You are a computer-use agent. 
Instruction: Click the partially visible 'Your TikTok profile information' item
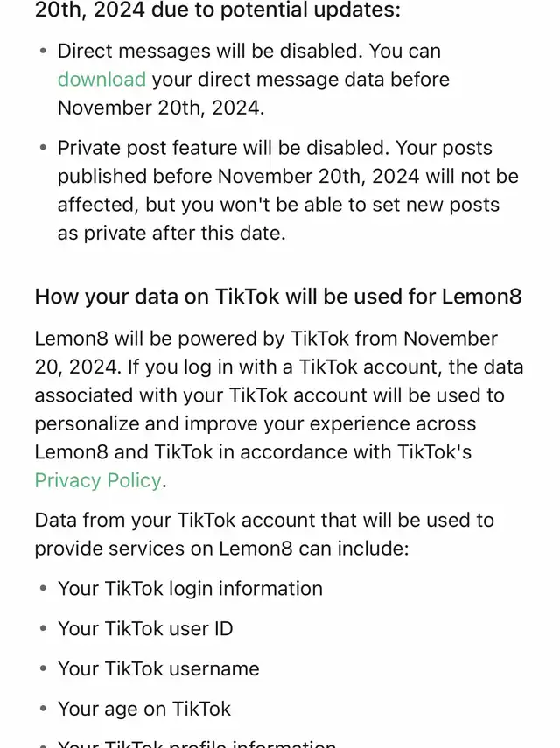(197, 742)
